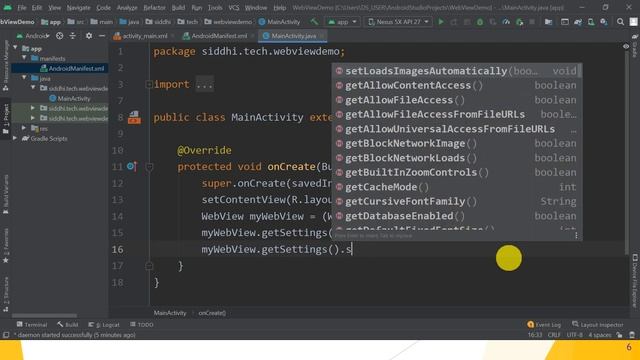Screen dimensions: 640x360
Task: Open the Search Everywhere magnifier icon
Action: pos(620,22)
